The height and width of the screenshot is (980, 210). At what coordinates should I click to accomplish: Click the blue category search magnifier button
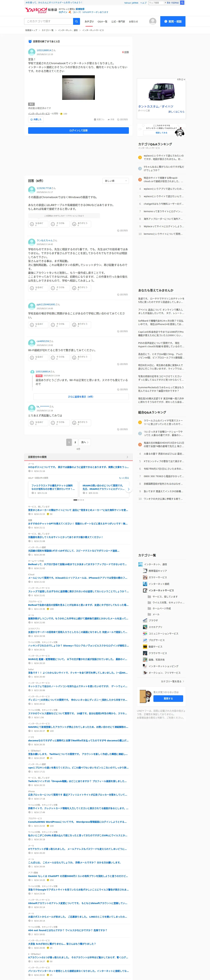(76, 21)
